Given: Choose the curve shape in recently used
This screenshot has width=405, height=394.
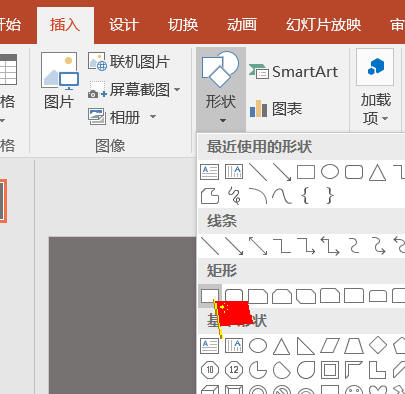Looking at the screenshot, I should 282,196.
